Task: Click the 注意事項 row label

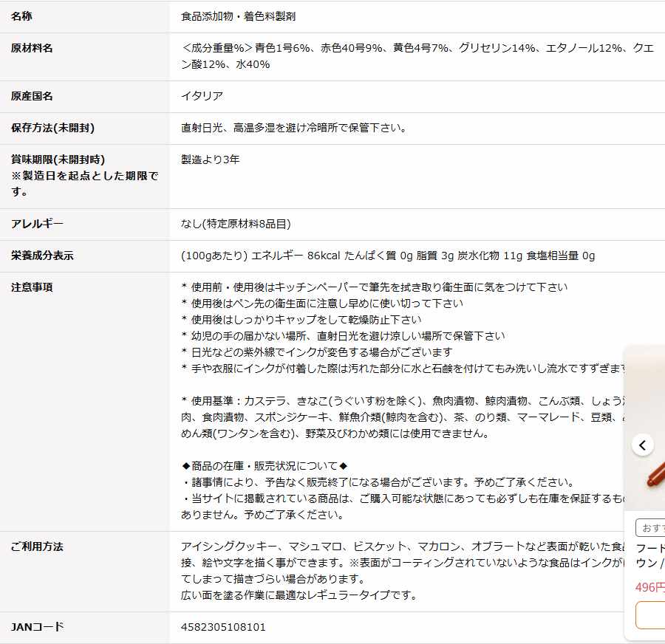Action: (x=32, y=287)
